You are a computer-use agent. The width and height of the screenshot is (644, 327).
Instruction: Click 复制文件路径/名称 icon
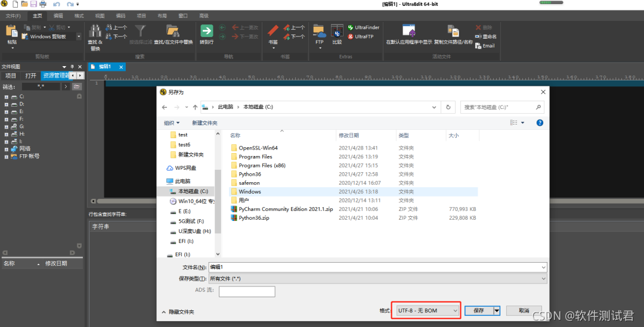tap(453, 31)
